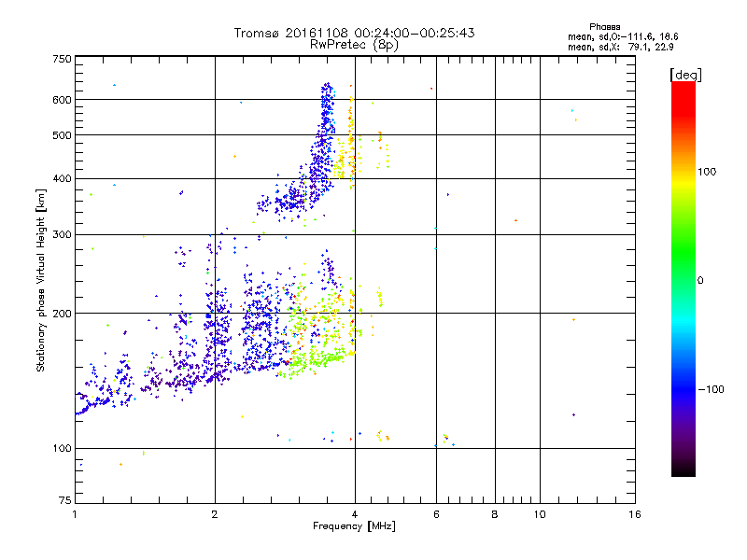
Task: Click x-axis tick label '16'
Action: click(635, 514)
